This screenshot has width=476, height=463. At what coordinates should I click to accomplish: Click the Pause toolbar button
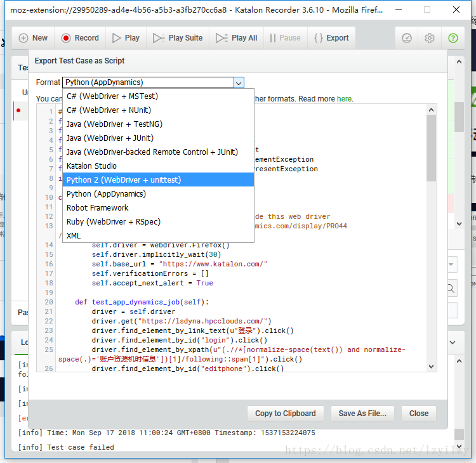286,38
